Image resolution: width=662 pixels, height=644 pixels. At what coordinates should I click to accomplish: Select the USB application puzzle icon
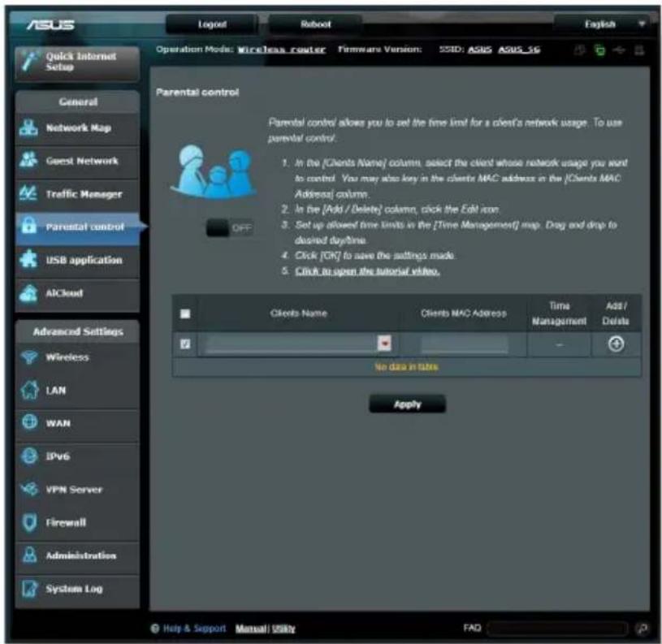click(28, 260)
